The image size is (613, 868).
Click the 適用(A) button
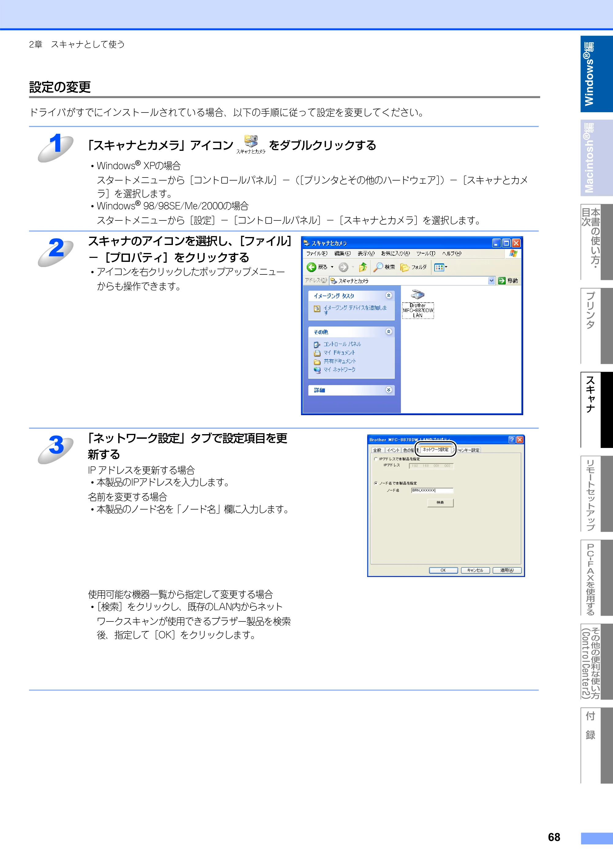507,570
